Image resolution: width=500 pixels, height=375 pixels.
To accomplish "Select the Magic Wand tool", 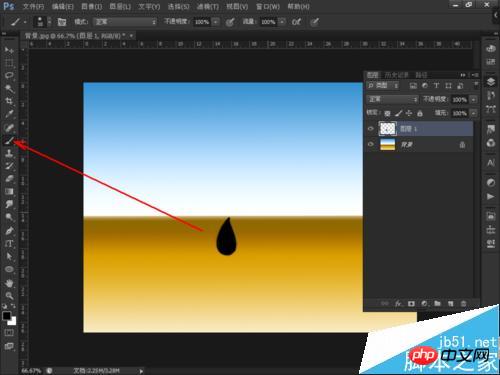I will [9, 88].
